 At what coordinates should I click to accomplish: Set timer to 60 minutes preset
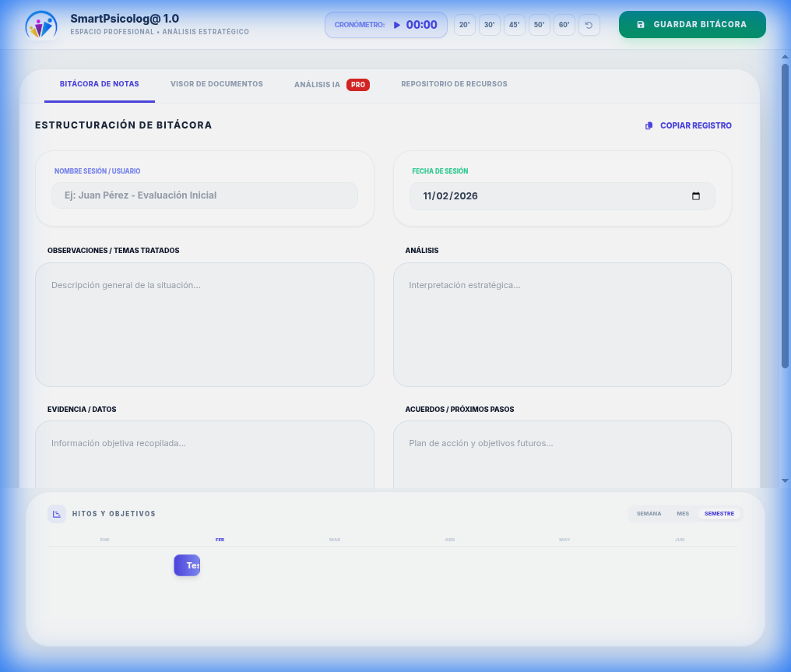tap(564, 25)
